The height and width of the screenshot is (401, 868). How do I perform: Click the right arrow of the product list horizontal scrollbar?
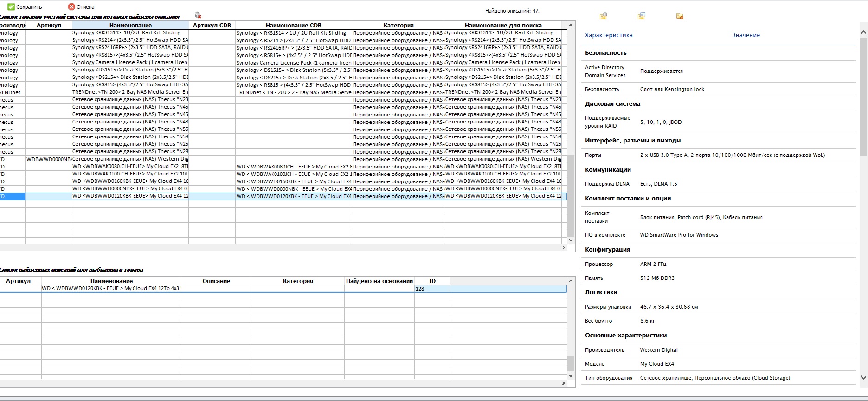pyautogui.click(x=564, y=248)
